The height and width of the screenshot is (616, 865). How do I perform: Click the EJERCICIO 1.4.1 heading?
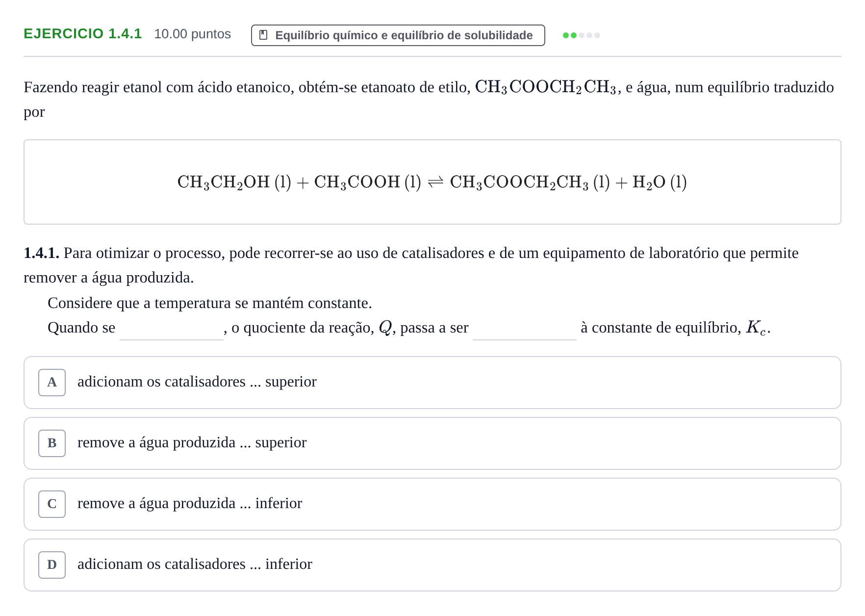(x=83, y=34)
